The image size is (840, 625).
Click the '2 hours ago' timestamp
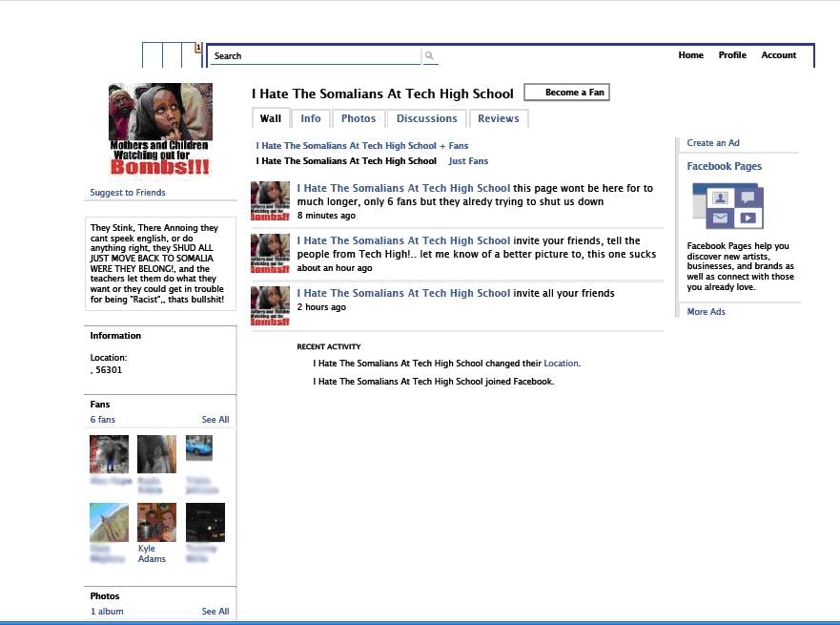tap(321, 307)
